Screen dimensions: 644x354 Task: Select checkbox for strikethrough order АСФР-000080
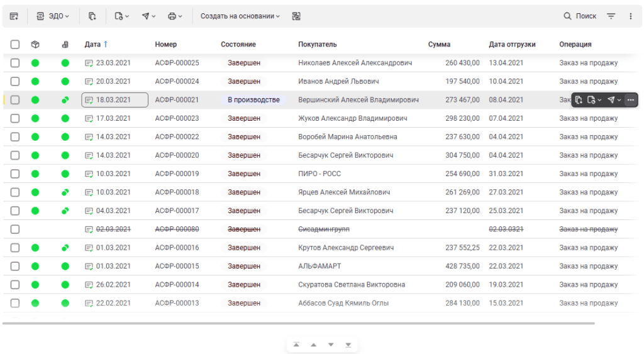click(x=15, y=230)
